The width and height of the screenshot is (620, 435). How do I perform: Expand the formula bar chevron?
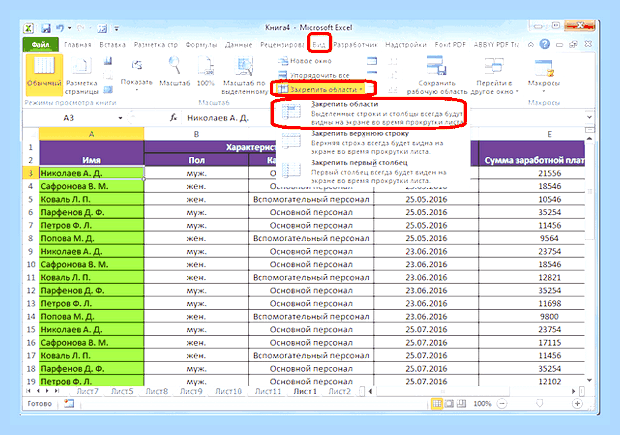tap(589, 117)
